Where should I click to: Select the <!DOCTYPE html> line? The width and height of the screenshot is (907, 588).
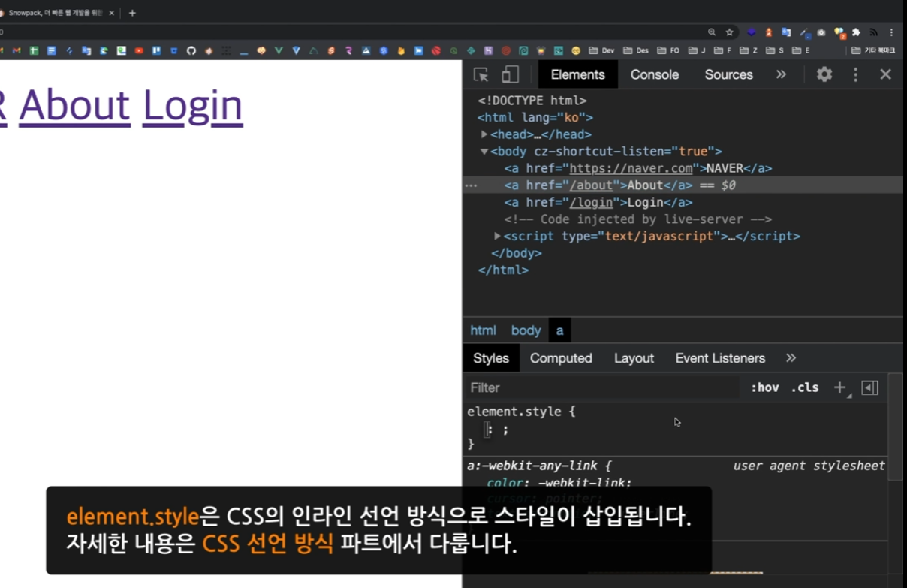[x=532, y=101]
